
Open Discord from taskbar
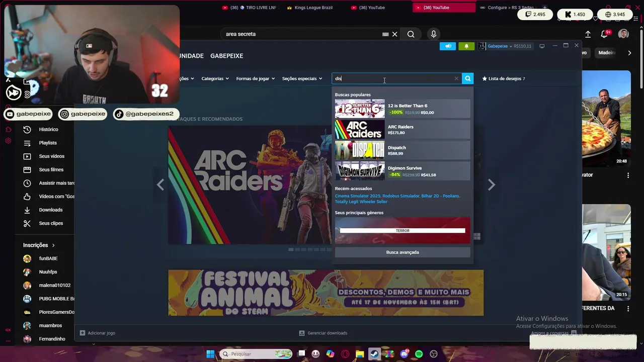(404, 354)
